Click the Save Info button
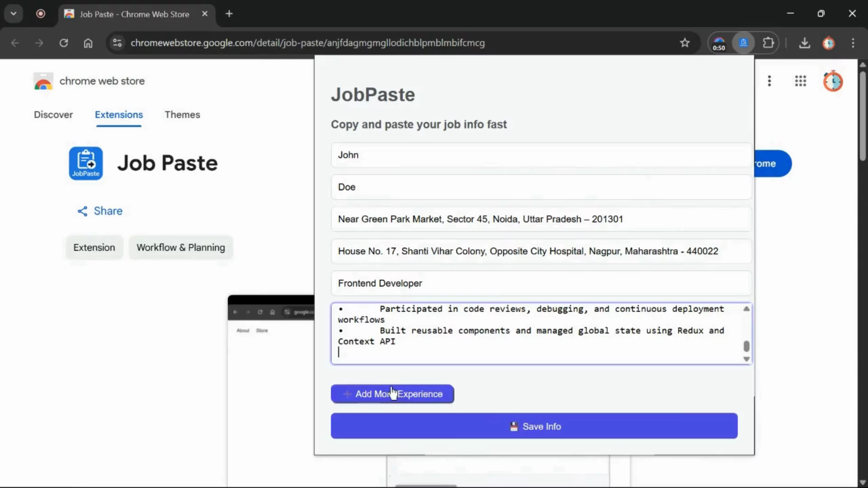The image size is (868, 488). [x=533, y=426]
